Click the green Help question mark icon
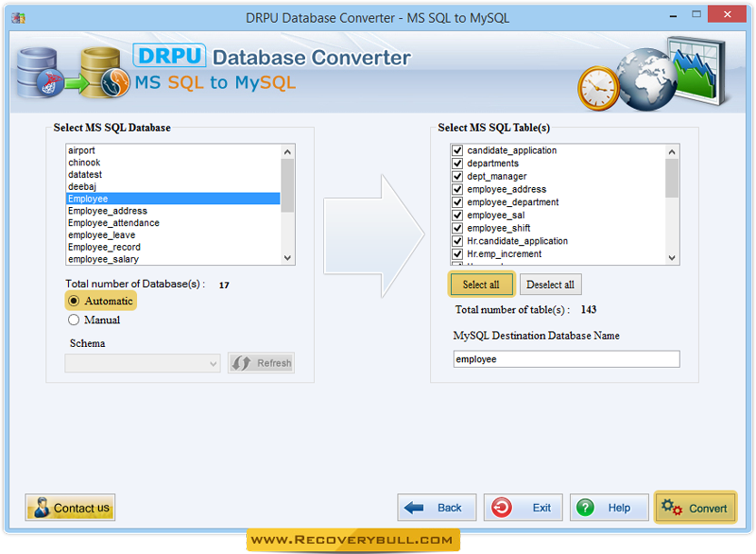The image size is (756, 554). tap(584, 508)
